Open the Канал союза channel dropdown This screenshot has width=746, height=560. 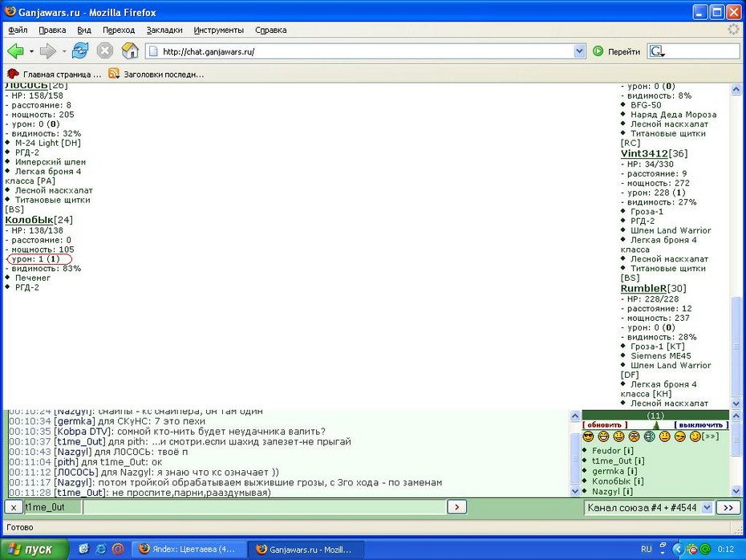pyautogui.click(x=707, y=508)
